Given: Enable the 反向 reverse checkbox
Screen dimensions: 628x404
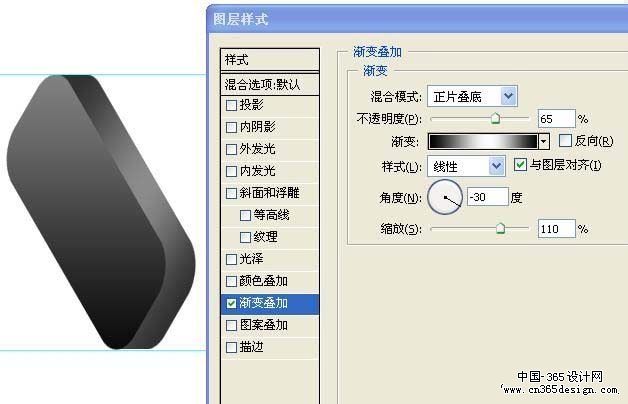Looking at the screenshot, I should [565, 141].
